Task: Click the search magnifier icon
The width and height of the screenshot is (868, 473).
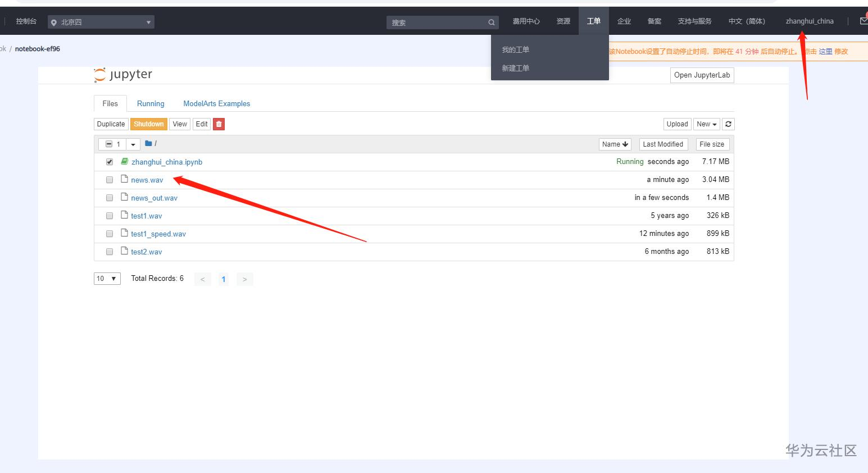Action: point(492,22)
